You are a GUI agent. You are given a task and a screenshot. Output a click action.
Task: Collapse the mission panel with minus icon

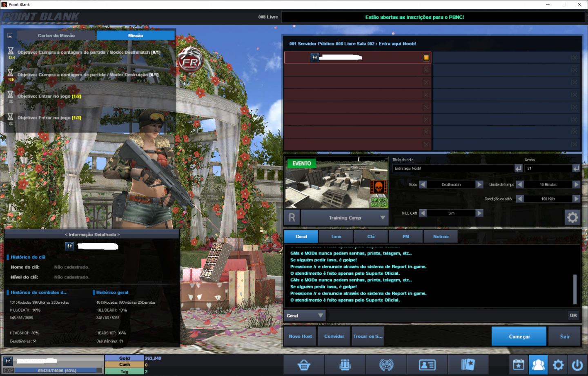(10, 35)
